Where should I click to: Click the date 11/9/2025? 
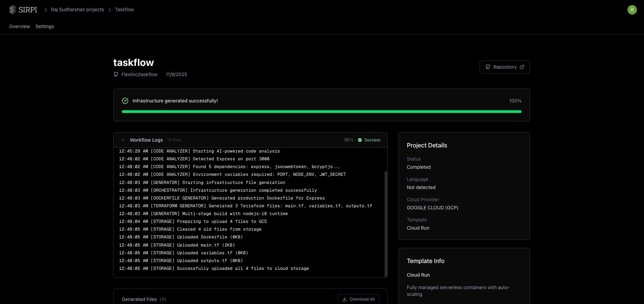(176, 74)
